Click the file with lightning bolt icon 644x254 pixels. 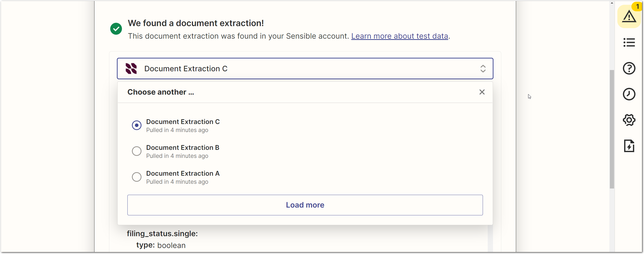click(629, 146)
